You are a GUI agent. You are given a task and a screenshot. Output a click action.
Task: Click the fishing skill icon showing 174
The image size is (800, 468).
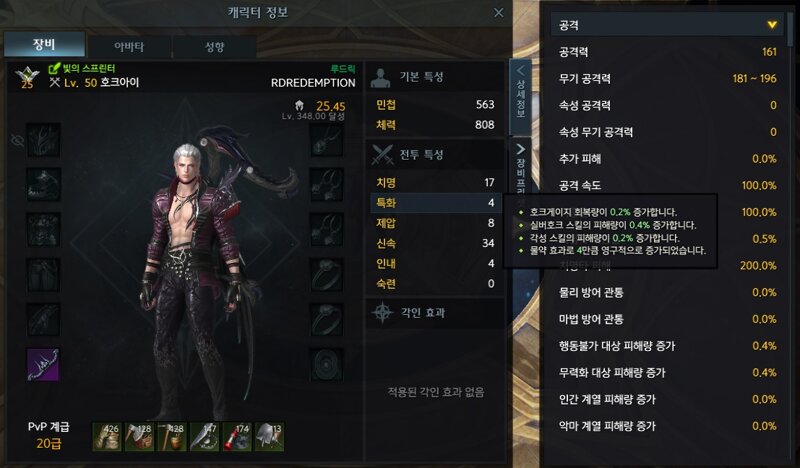[x=237, y=436]
